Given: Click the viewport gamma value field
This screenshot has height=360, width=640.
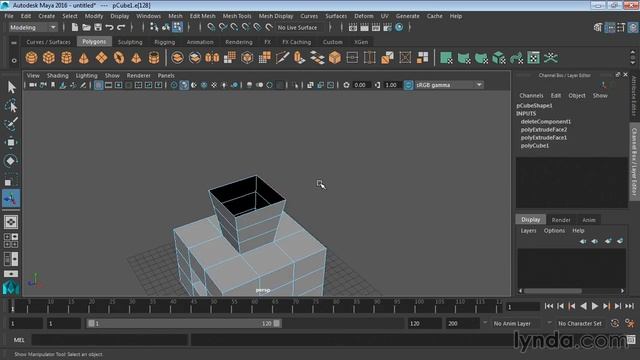Looking at the screenshot, I should [x=391, y=85].
